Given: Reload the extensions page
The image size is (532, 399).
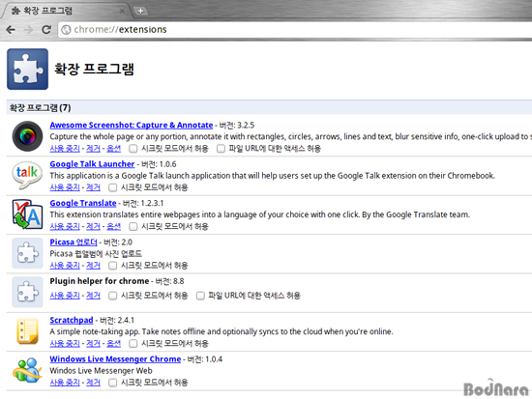Looking at the screenshot, I should click(46, 30).
